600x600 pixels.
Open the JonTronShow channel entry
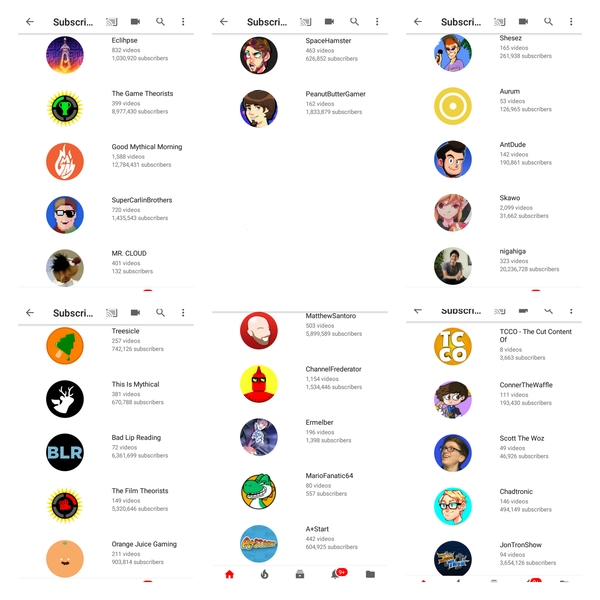(x=494, y=559)
